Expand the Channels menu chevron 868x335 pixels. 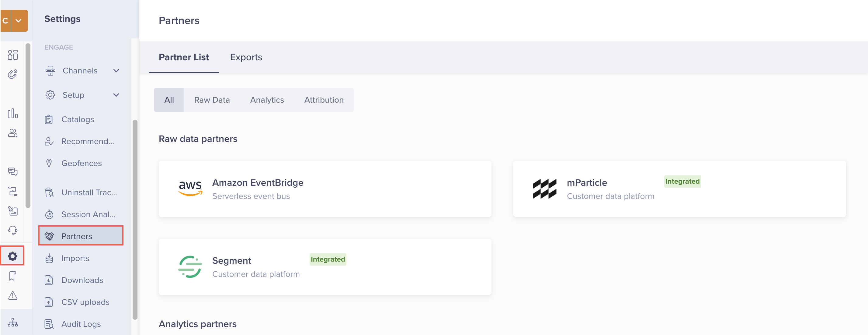point(116,71)
